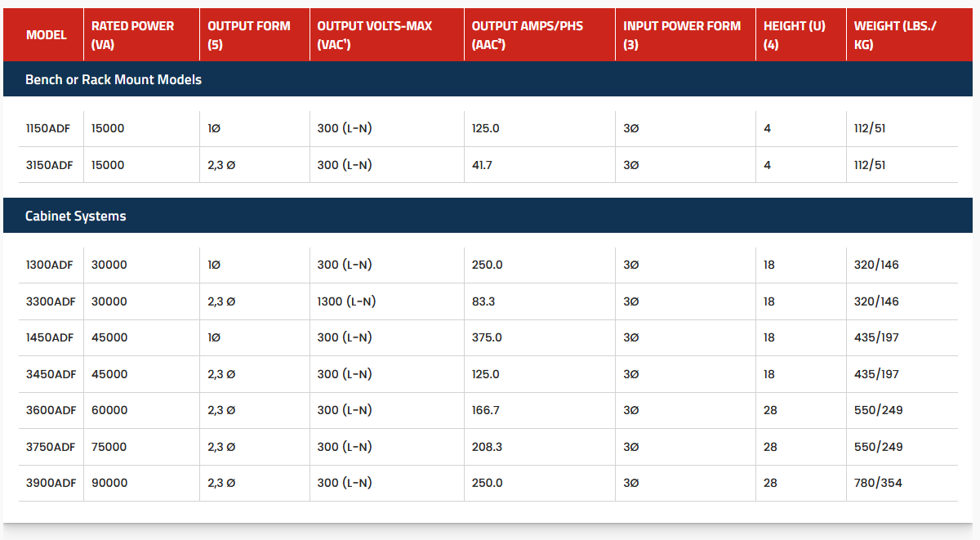The image size is (980, 540).
Task: Click the 3750ADF model cell
Action: click(x=51, y=447)
